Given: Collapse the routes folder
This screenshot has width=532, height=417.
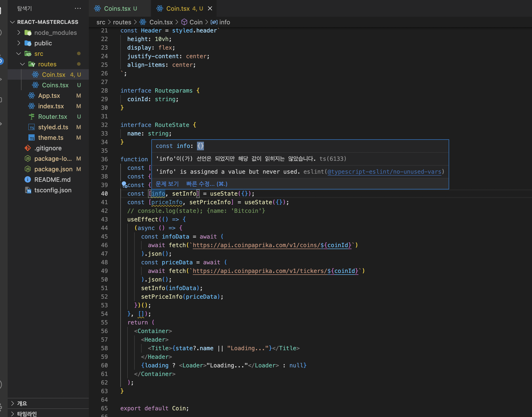Looking at the screenshot, I should tap(22, 64).
